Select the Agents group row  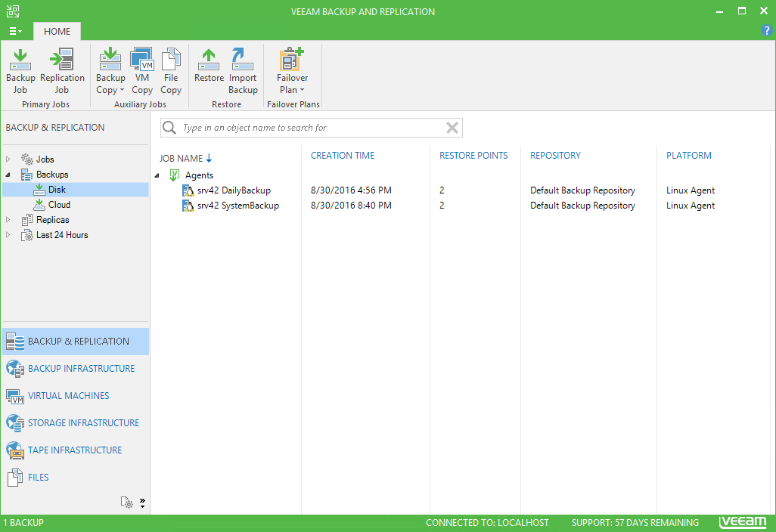click(199, 175)
